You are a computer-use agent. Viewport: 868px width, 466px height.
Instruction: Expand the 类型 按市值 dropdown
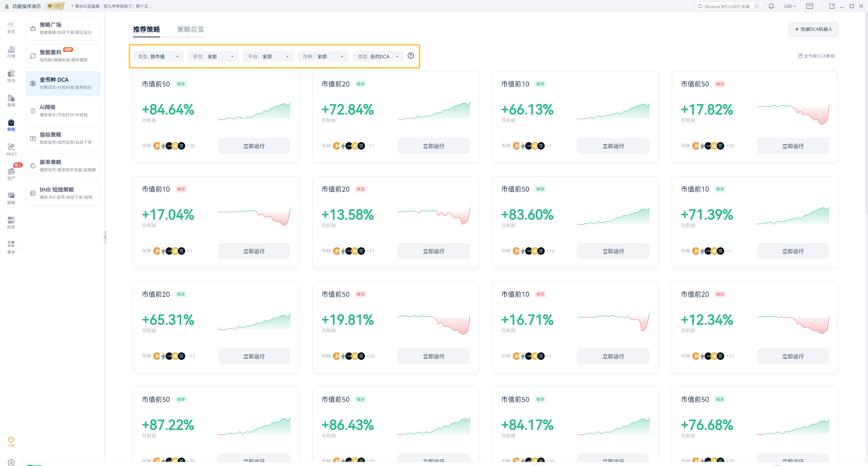(158, 56)
